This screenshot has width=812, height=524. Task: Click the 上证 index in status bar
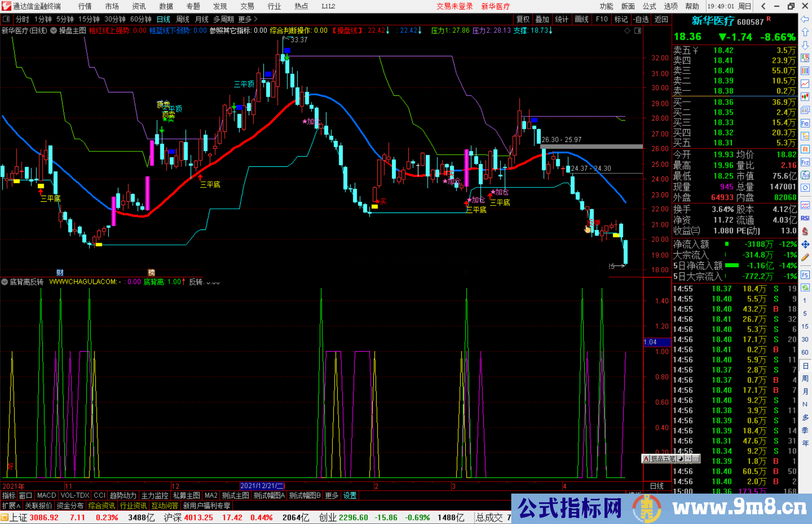click(19, 518)
